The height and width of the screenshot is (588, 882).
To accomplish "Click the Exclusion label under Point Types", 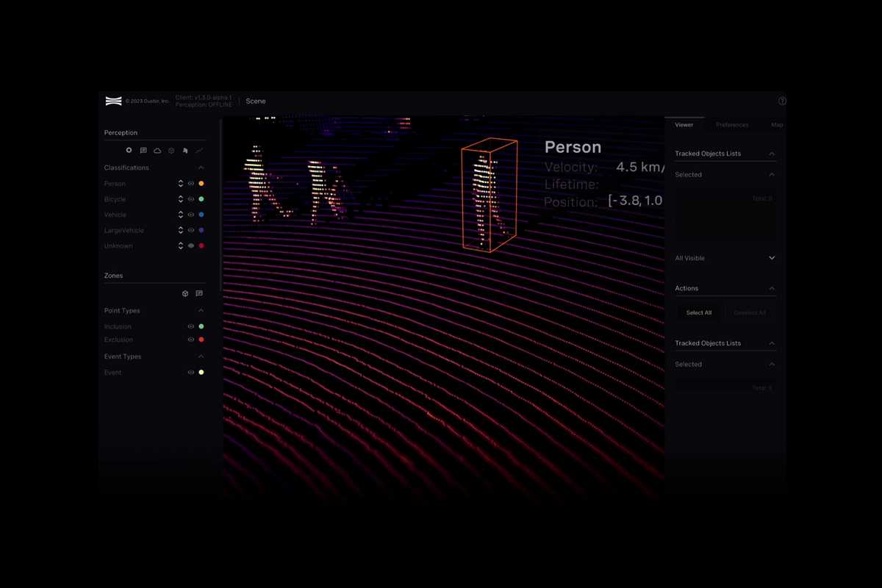I will pos(118,340).
